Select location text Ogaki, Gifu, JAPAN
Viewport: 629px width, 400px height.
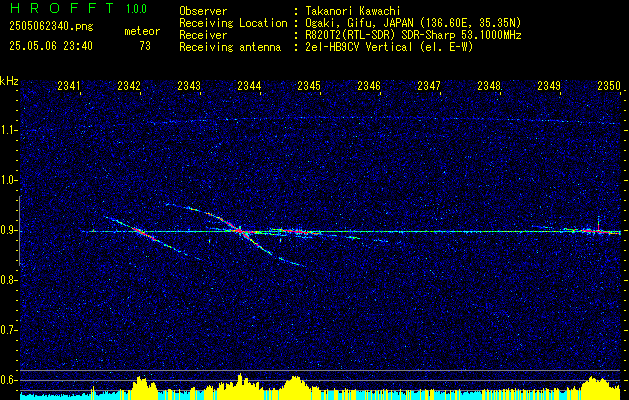(357, 23)
